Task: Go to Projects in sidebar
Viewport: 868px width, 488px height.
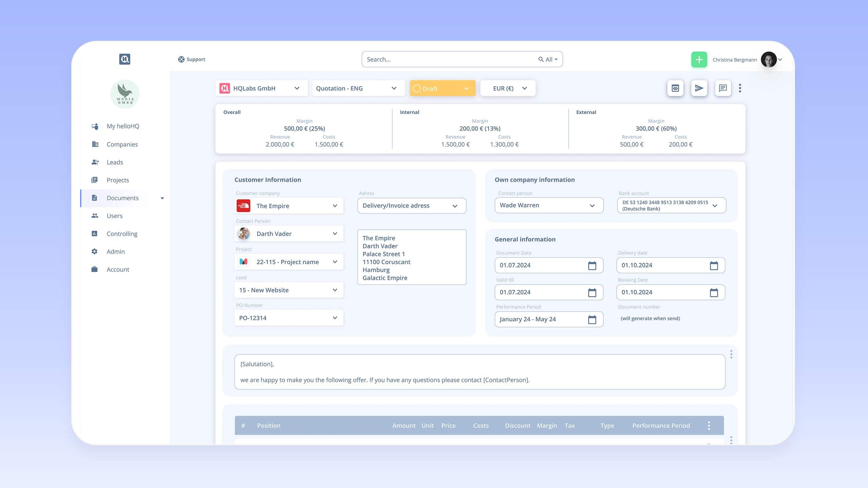Action: [x=118, y=180]
